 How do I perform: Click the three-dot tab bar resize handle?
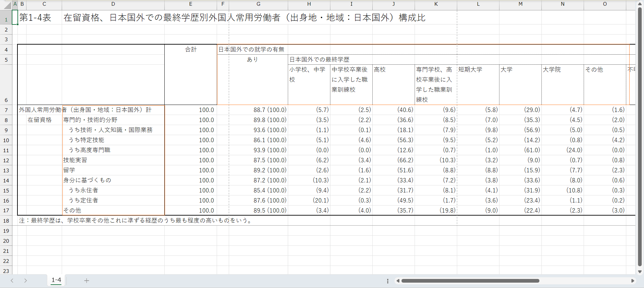point(388,281)
